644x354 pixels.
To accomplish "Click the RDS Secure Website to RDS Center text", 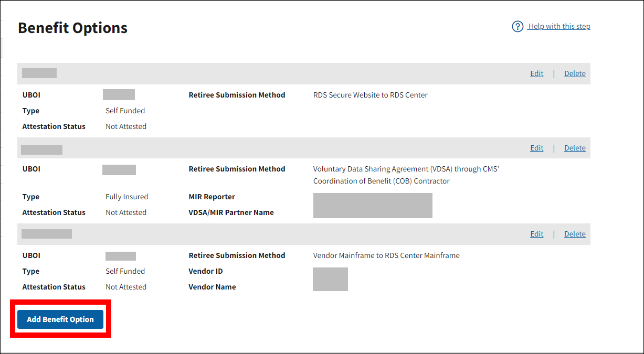I will 370,95.
